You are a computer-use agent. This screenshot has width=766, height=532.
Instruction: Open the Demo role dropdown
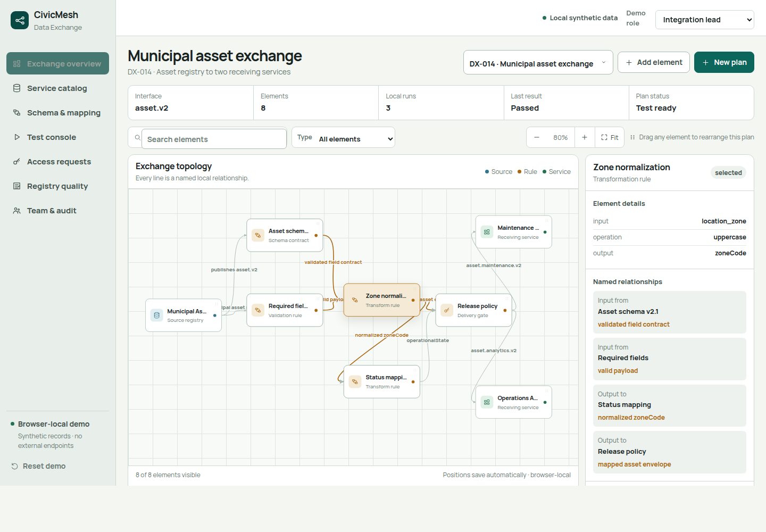704,20
